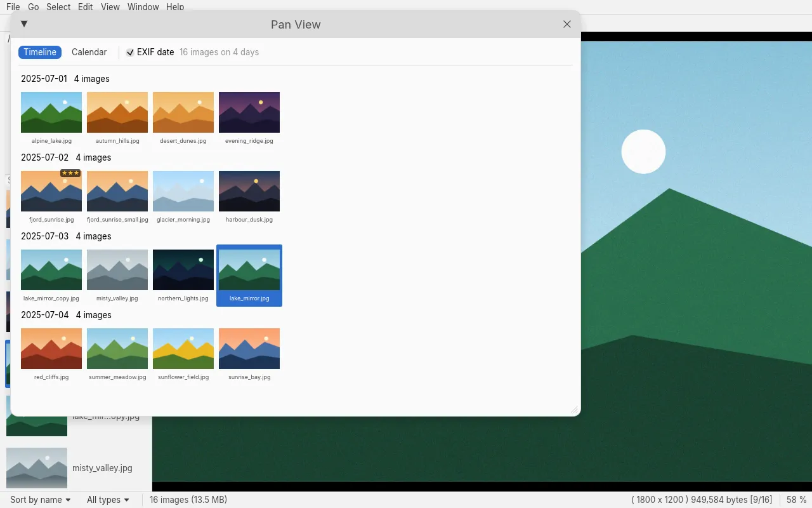Open the View menu
The width and height of the screenshot is (812, 508).
pyautogui.click(x=110, y=7)
